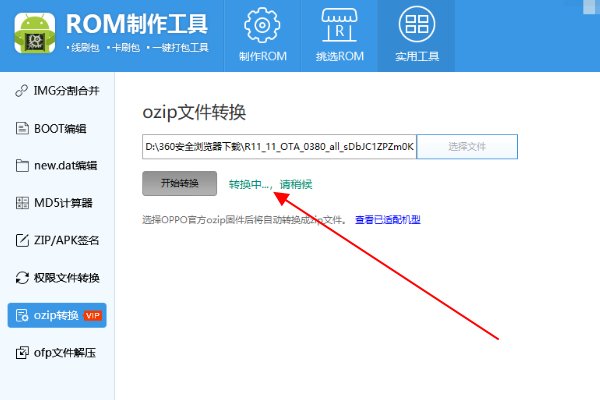Viewport: 600px width, 400px height.
Task: Open the 实用工具 grid icon
Action: click(x=417, y=24)
